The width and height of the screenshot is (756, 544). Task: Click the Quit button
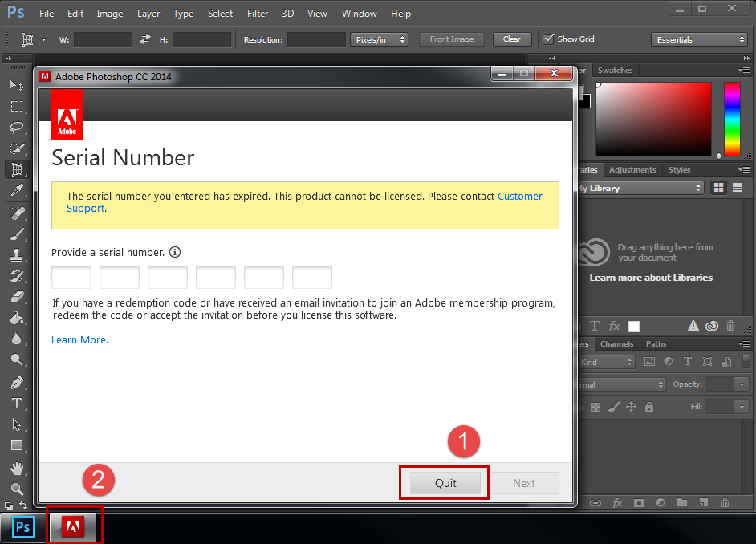click(445, 483)
